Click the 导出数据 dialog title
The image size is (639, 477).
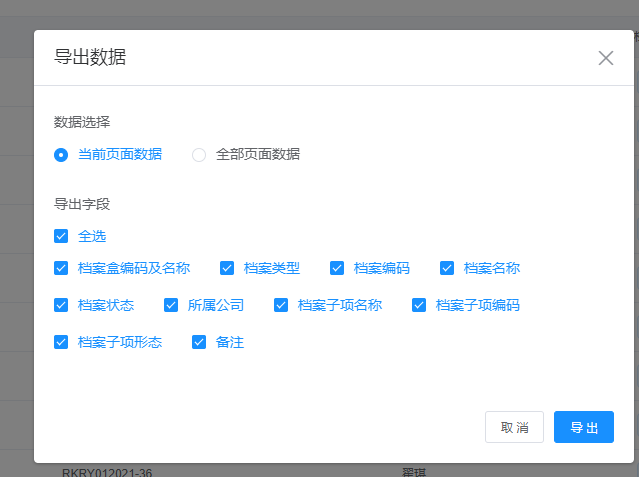point(90,57)
